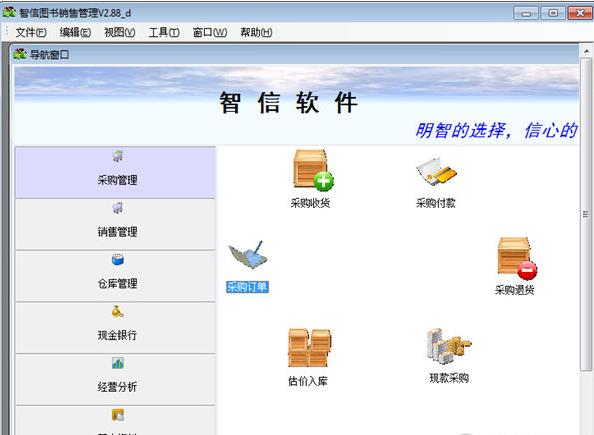Click the scrollbar up arrow
The height and width of the screenshot is (435, 594).
click(x=586, y=51)
